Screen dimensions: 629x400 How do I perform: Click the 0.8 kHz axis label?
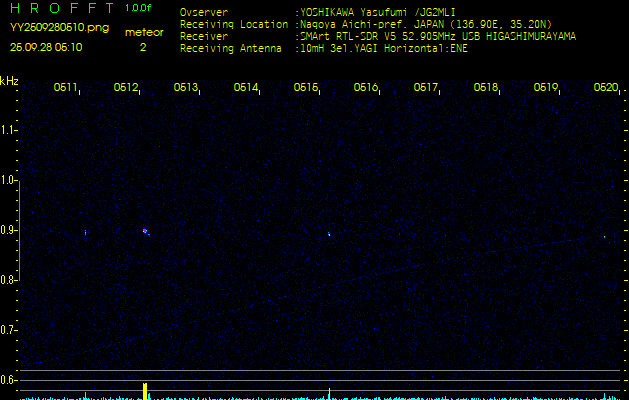click(x=8, y=280)
